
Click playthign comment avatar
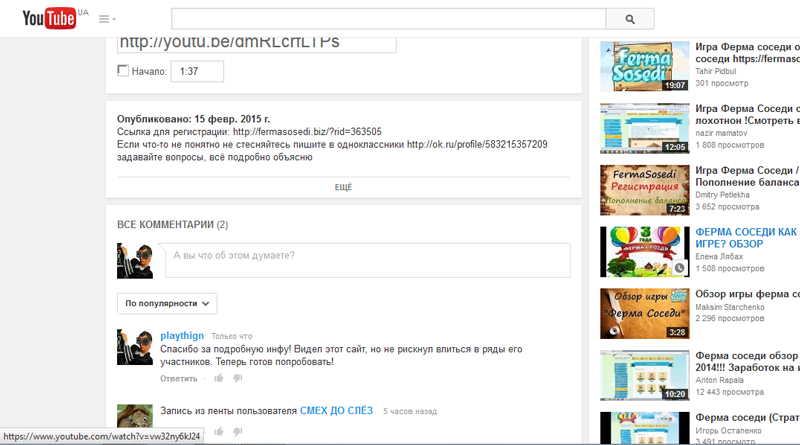135,347
